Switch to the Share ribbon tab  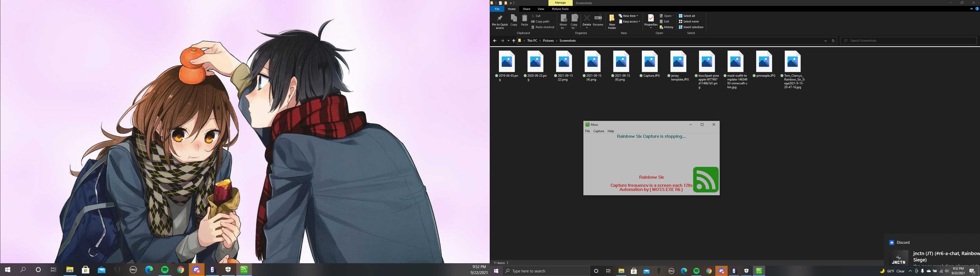point(526,9)
